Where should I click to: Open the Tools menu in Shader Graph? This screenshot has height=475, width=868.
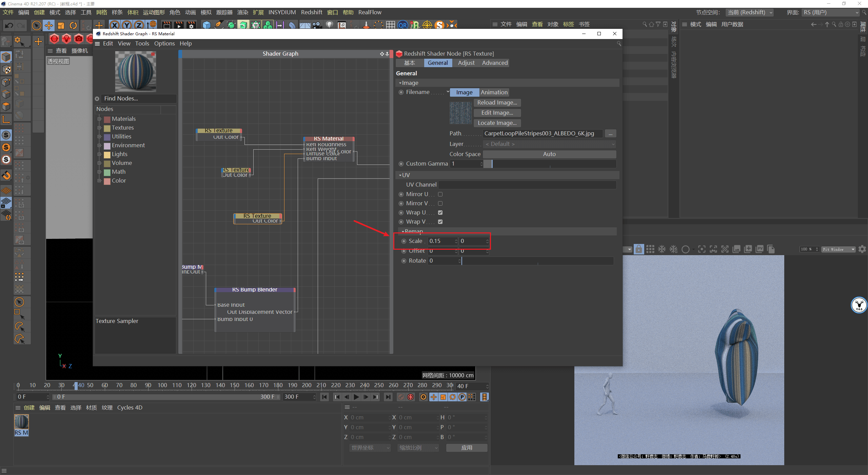click(x=142, y=43)
